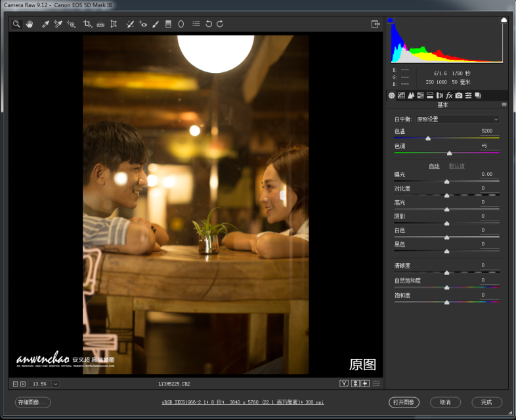Open the Effects fx panel tab
This screenshot has height=420, width=516.
pyautogui.click(x=449, y=95)
